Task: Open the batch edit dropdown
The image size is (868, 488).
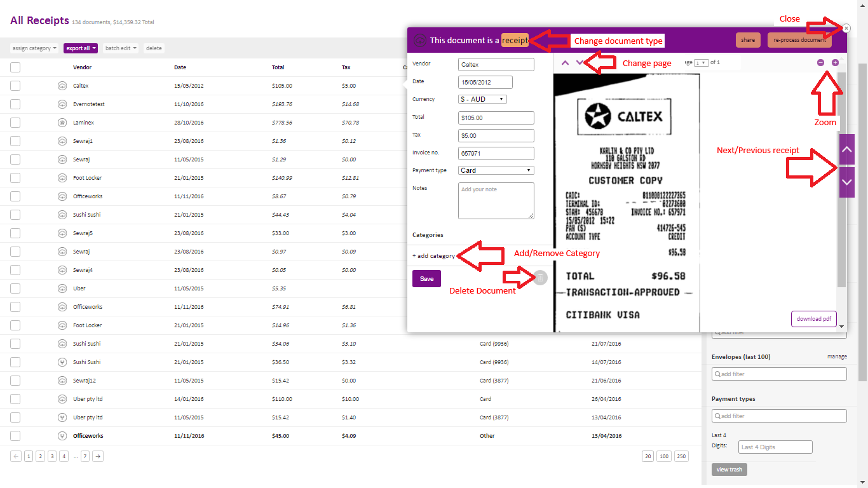Action: [121, 48]
